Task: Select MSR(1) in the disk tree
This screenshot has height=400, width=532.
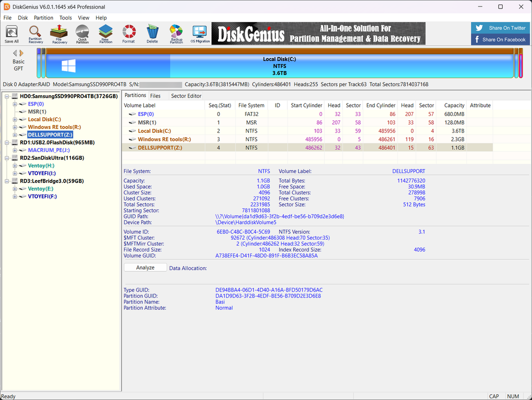Action: tap(37, 111)
